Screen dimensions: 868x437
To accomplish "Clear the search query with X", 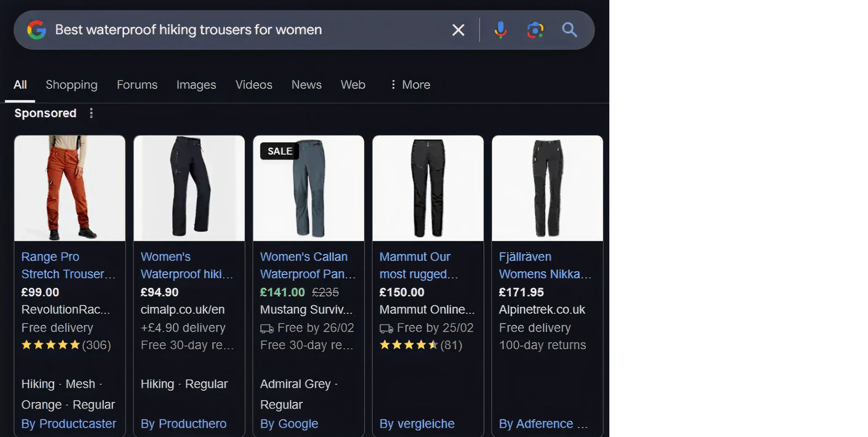I will pyautogui.click(x=458, y=30).
